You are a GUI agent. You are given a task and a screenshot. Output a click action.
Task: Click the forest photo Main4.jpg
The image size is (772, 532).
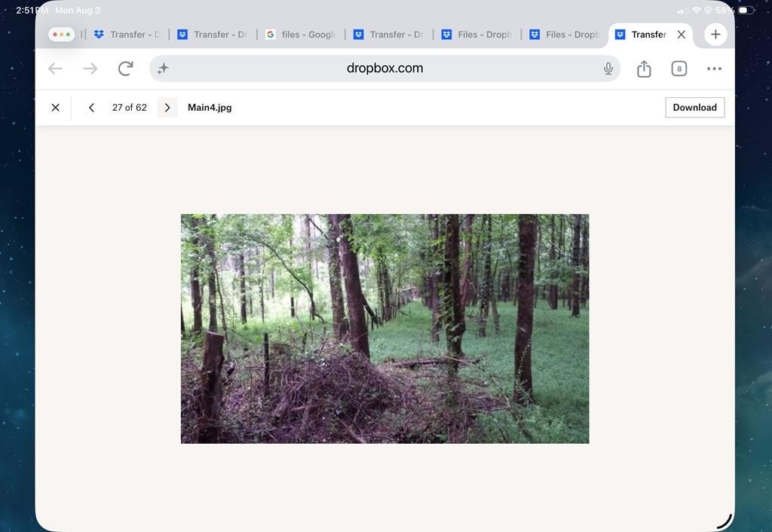pos(384,329)
